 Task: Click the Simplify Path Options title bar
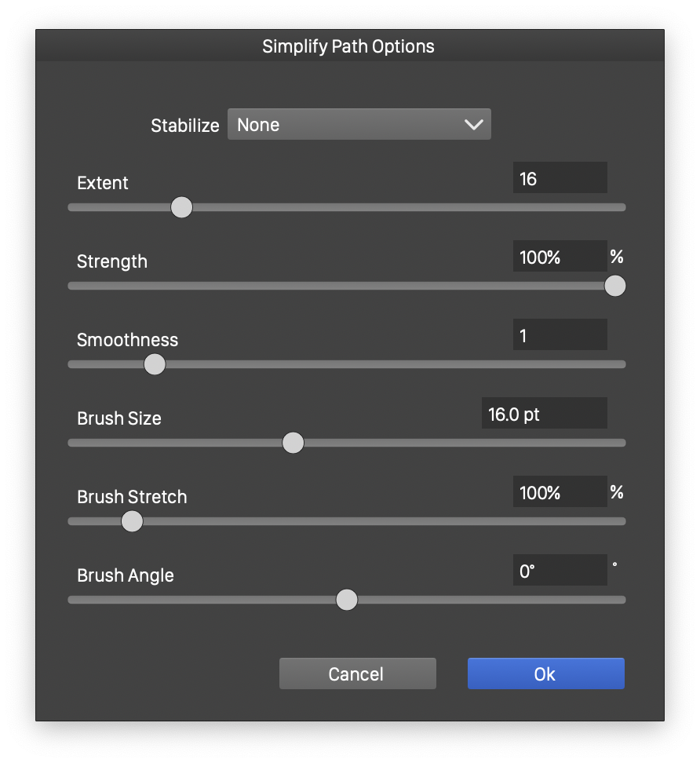point(348,46)
